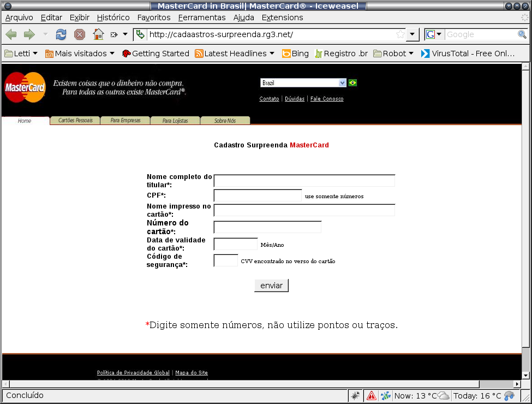Select the Para Lojistas tab
The image size is (532, 404).
175,121
